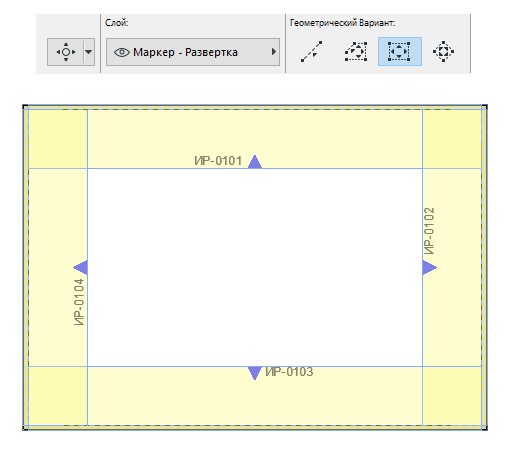Click the layer visibility eye icon
508x450 pixels.
pos(122,52)
